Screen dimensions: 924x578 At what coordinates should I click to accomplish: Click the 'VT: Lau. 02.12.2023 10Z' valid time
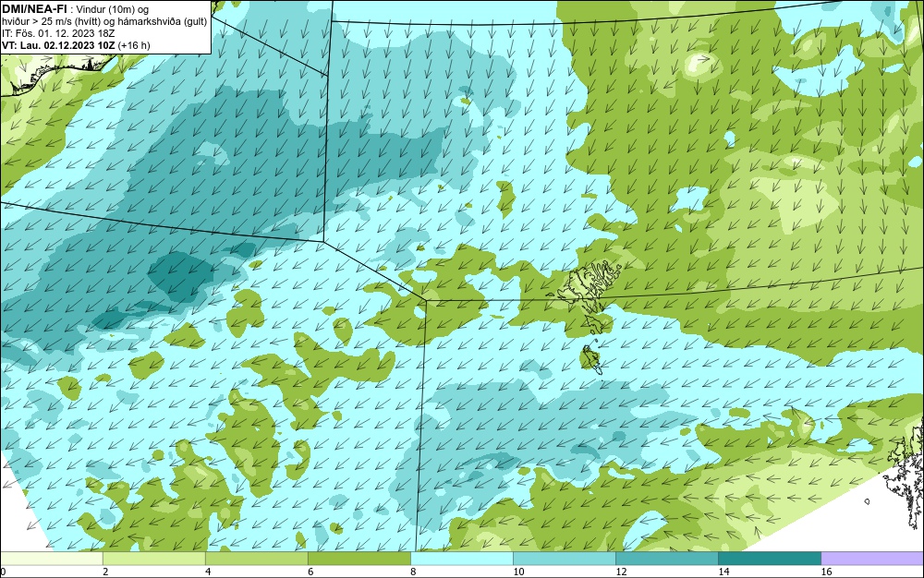tap(58, 45)
